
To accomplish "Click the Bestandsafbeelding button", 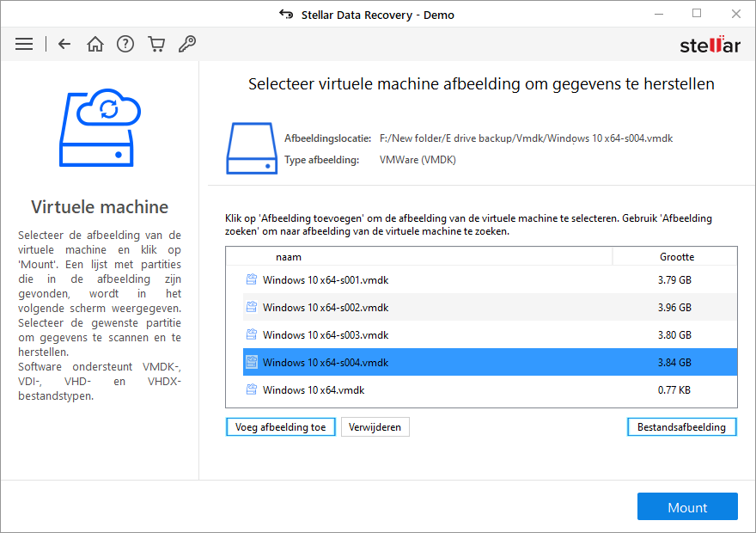I will coord(682,427).
